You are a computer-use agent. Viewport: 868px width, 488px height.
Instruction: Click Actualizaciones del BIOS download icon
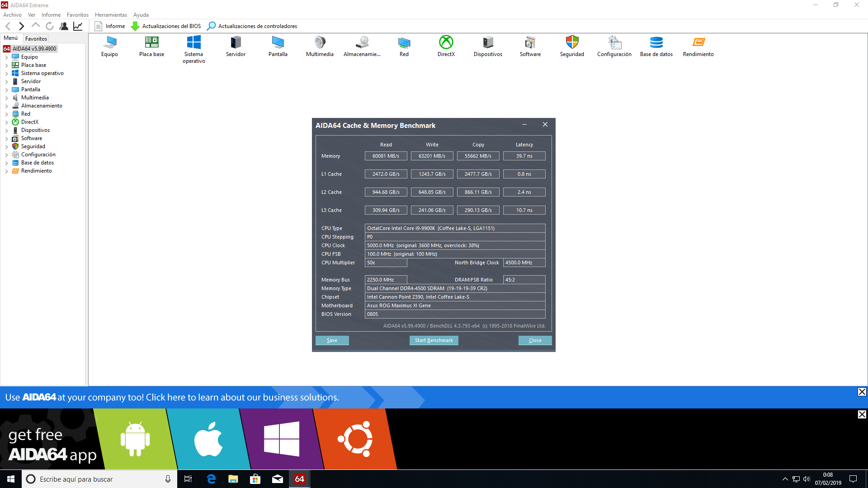(x=135, y=26)
